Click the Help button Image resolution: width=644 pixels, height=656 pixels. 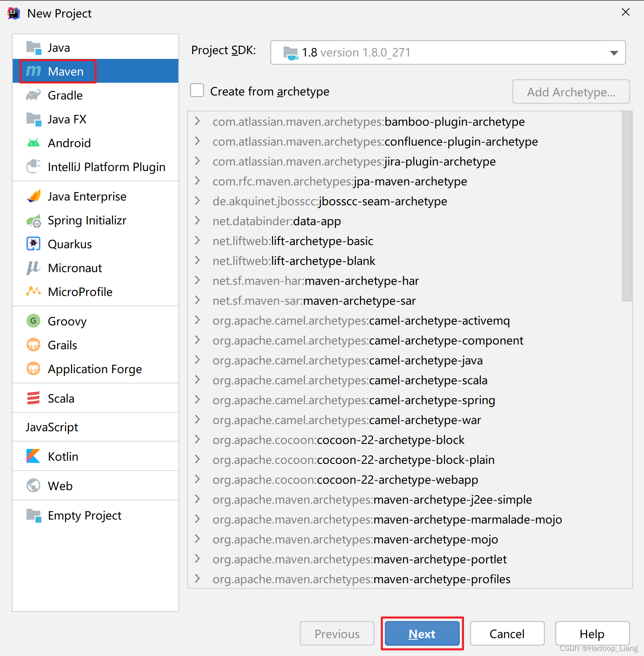pos(592,633)
